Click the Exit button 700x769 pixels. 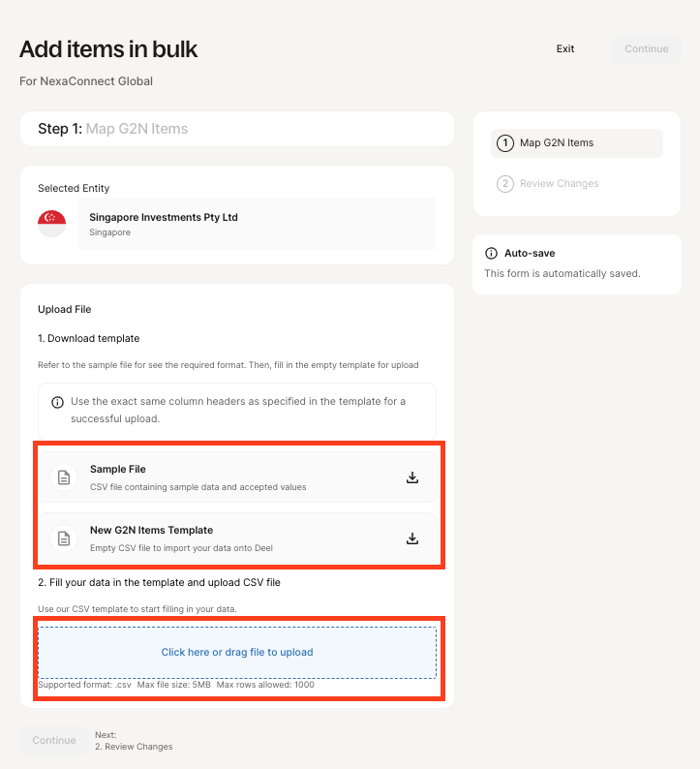coord(565,49)
